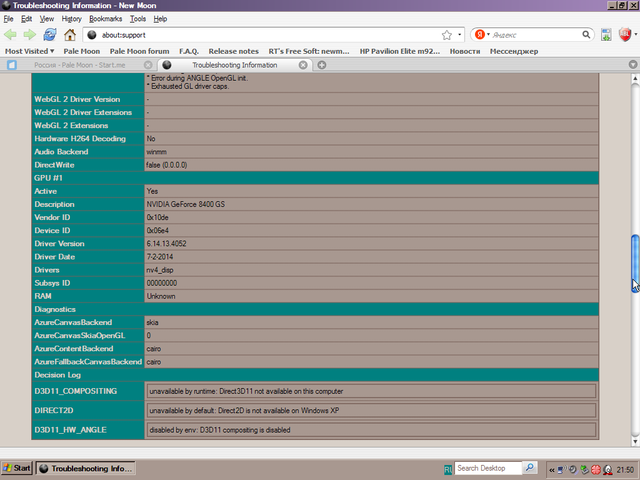Bookmark this page with the star icon
Viewport: 640px width, 480px height.
[x=447, y=35]
